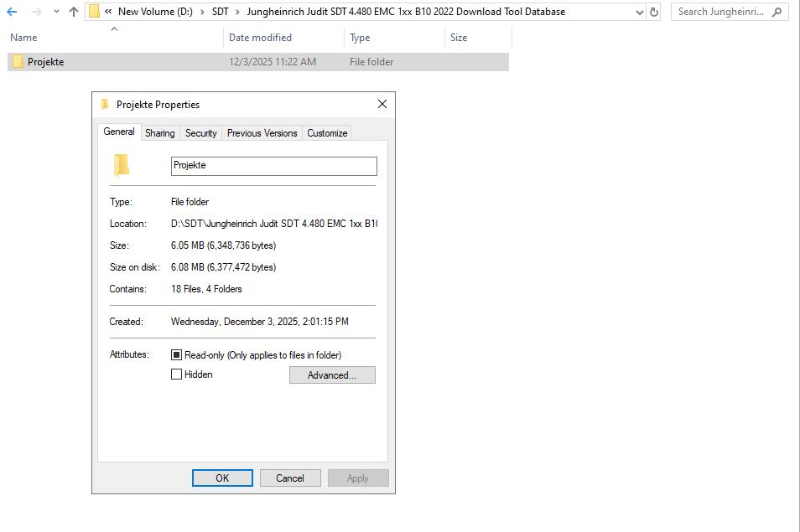The image size is (800, 532).
Task: Click the 6.08 MB size on disk value
Action: coord(223,267)
